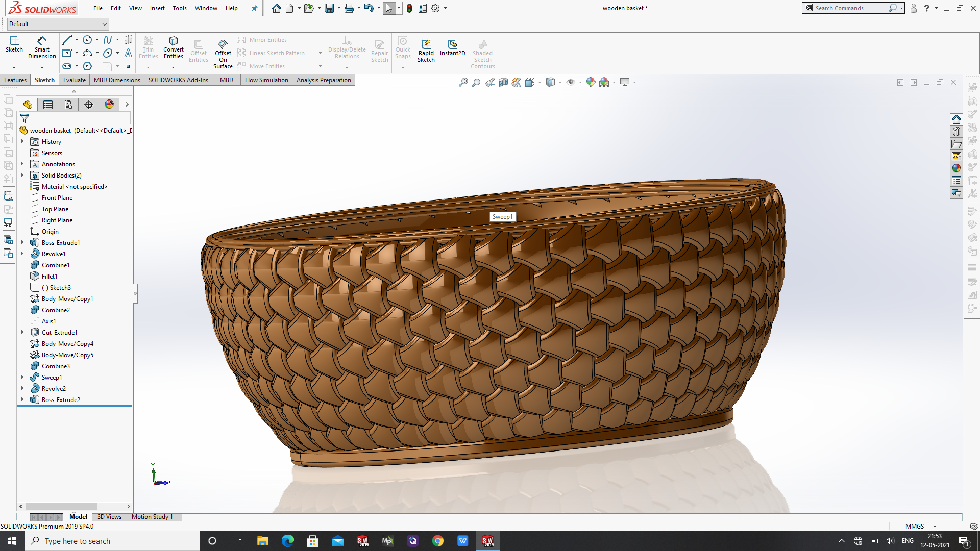Activate the Rapid Sketch tool

pos(426,49)
